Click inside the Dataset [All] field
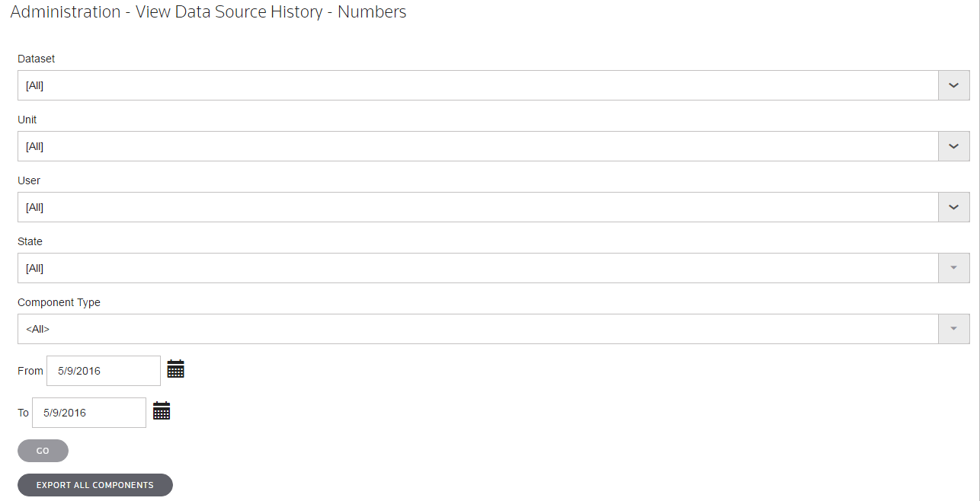 477,85
